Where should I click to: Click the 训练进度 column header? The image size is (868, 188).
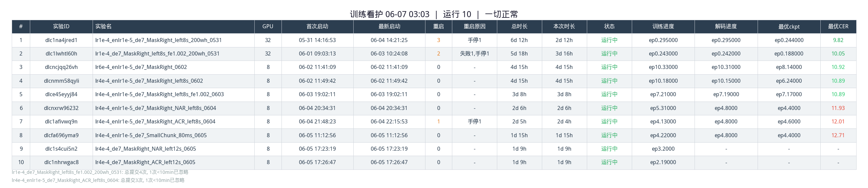click(x=663, y=26)
